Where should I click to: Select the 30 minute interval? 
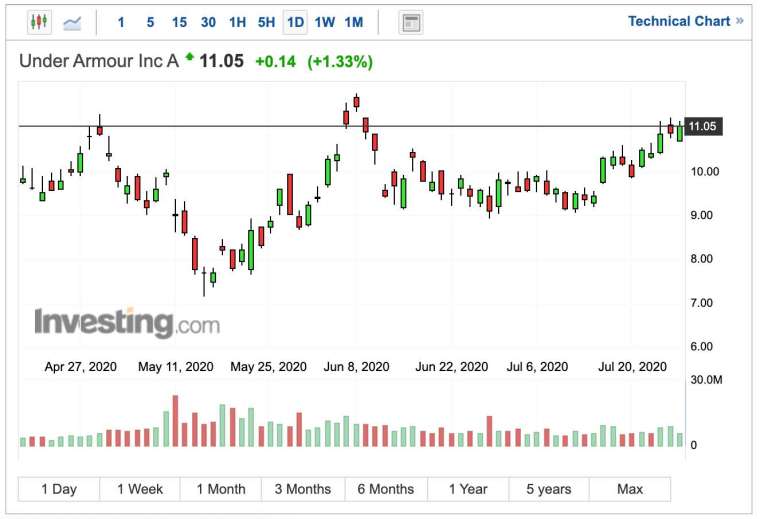(208, 22)
